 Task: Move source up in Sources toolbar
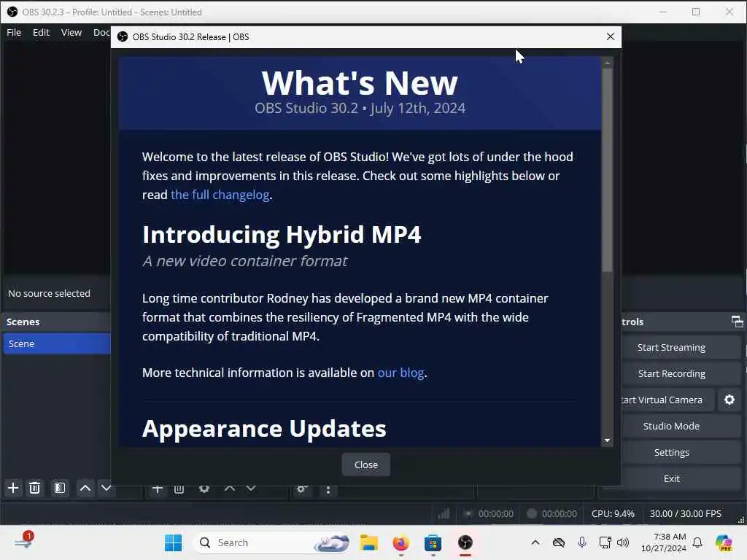tap(230, 489)
